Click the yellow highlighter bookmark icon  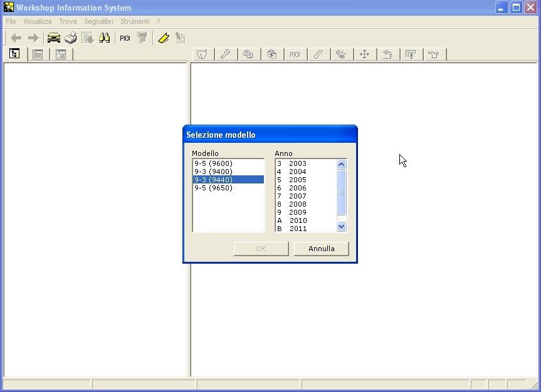coord(164,38)
